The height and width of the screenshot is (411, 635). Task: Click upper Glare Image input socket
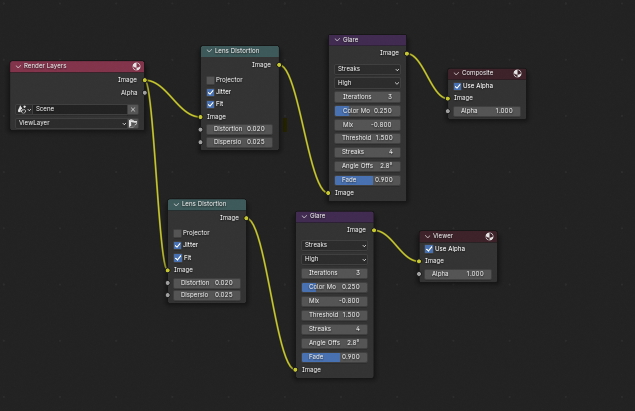tap(328, 193)
